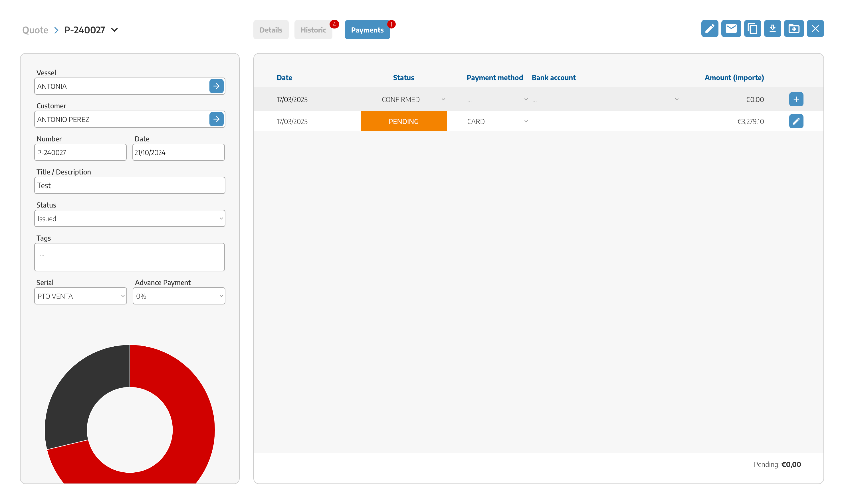The height and width of the screenshot is (504, 844).
Task: Select the Payments tab
Action: click(x=367, y=30)
